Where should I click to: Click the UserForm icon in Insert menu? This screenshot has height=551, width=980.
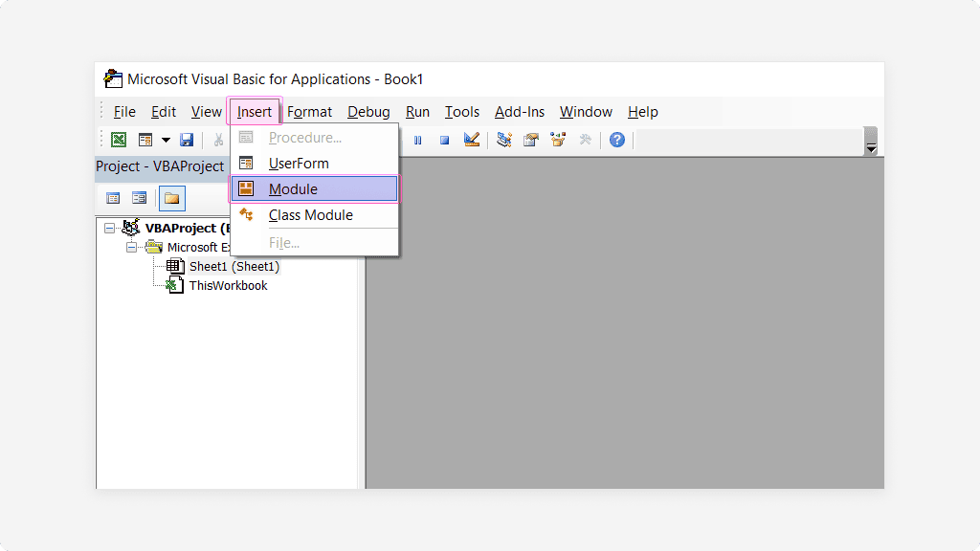[x=246, y=163]
